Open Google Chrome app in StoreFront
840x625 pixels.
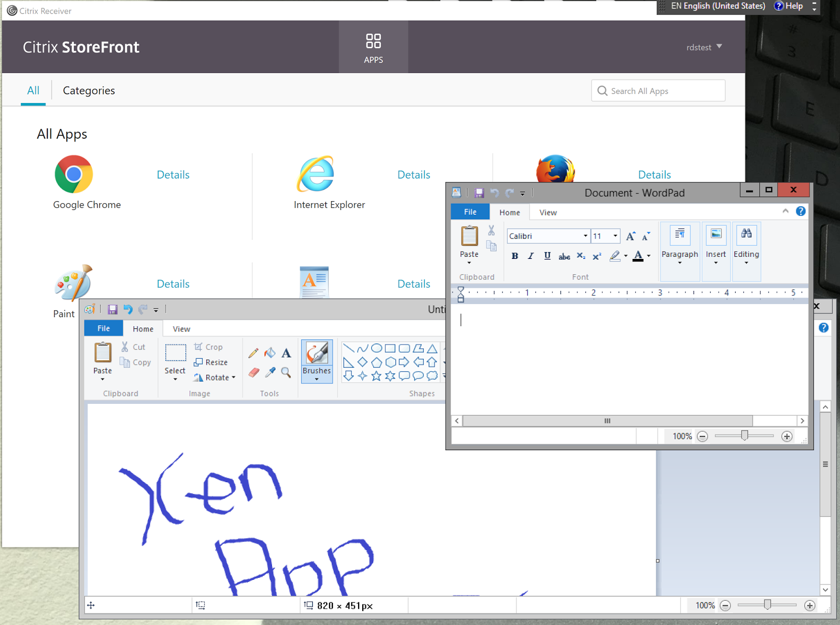click(x=74, y=174)
